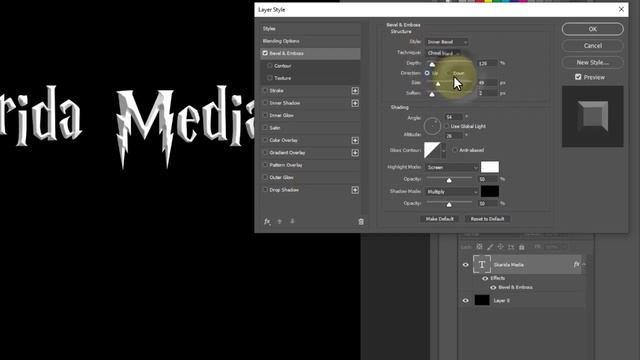
Task: Toggle the Preview checkbox
Action: tap(578, 77)
